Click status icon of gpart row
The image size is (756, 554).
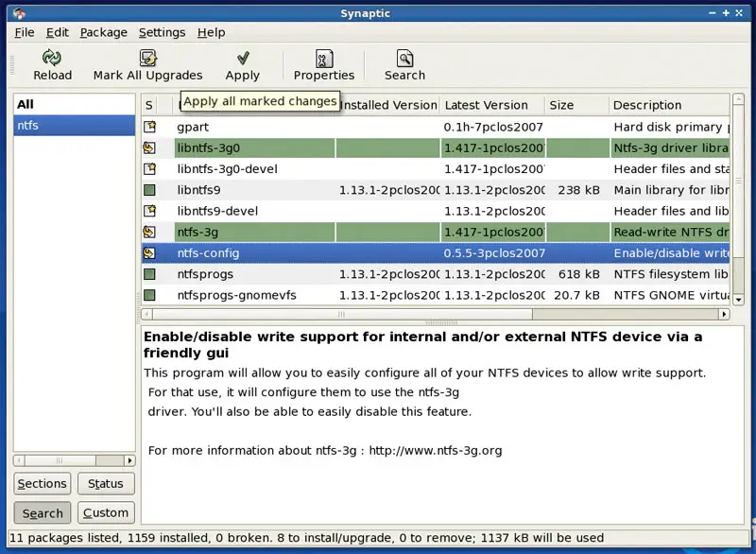tap(150, 127)
